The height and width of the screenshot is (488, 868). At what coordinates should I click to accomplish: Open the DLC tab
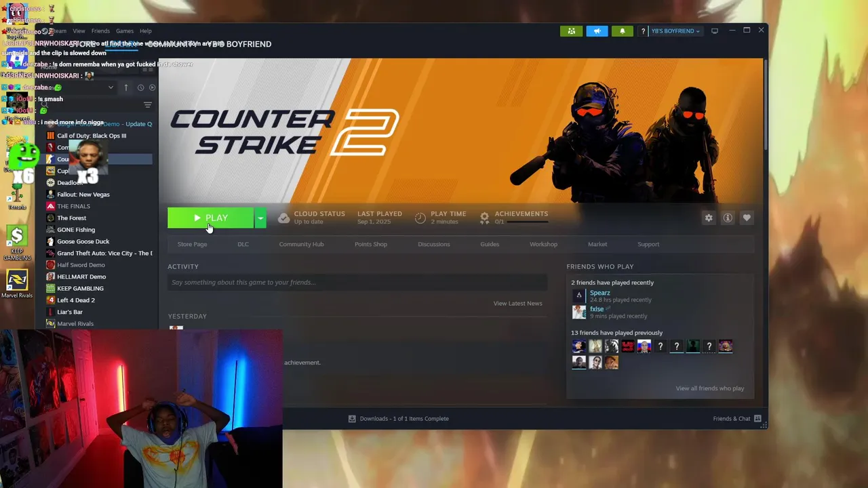click(x=243, y=244)
